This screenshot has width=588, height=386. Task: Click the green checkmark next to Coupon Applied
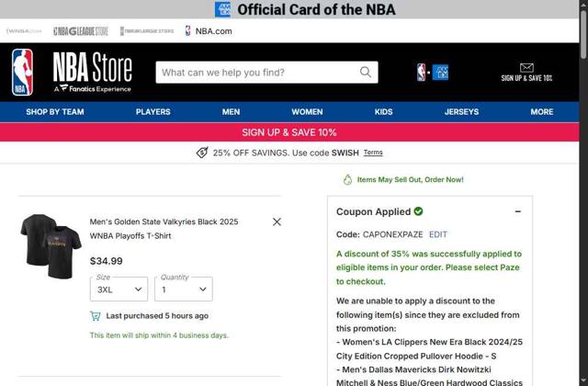pos(418,211)
